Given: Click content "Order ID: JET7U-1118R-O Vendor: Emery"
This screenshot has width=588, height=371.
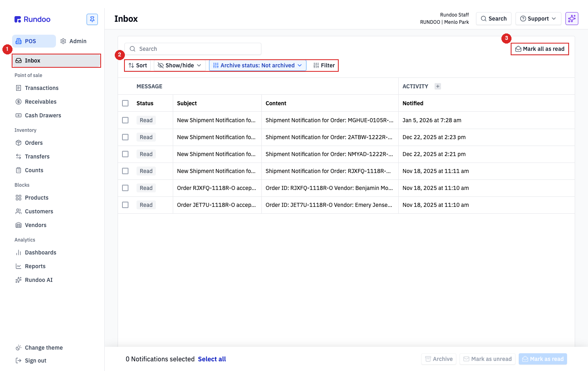Looking at the screenshot, I should [x=329, y=205].
